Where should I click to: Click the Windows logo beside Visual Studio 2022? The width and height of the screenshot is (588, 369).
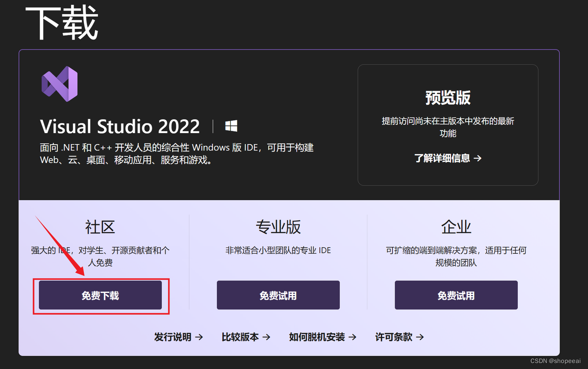pyautogui.click(x=231, y=125)
